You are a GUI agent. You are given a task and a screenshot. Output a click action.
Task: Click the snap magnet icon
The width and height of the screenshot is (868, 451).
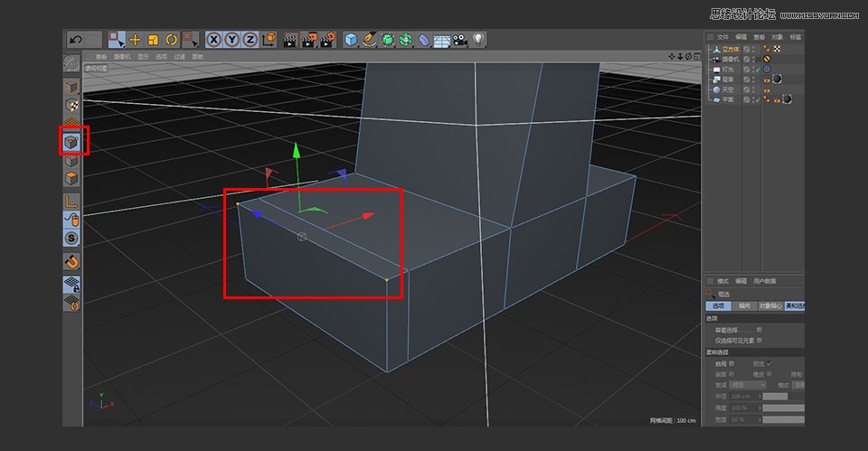(x=71, y=261)
